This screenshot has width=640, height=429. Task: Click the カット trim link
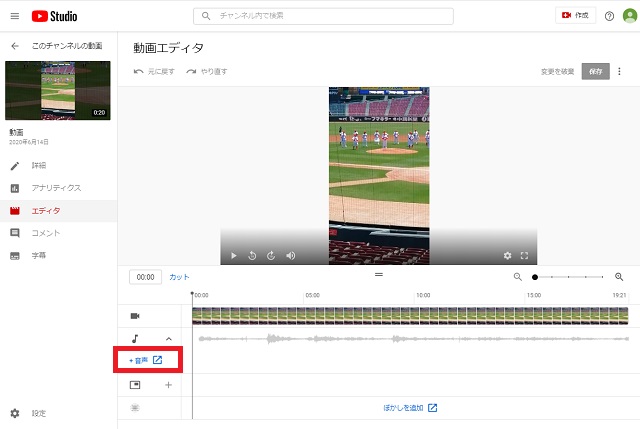[179, 277]
